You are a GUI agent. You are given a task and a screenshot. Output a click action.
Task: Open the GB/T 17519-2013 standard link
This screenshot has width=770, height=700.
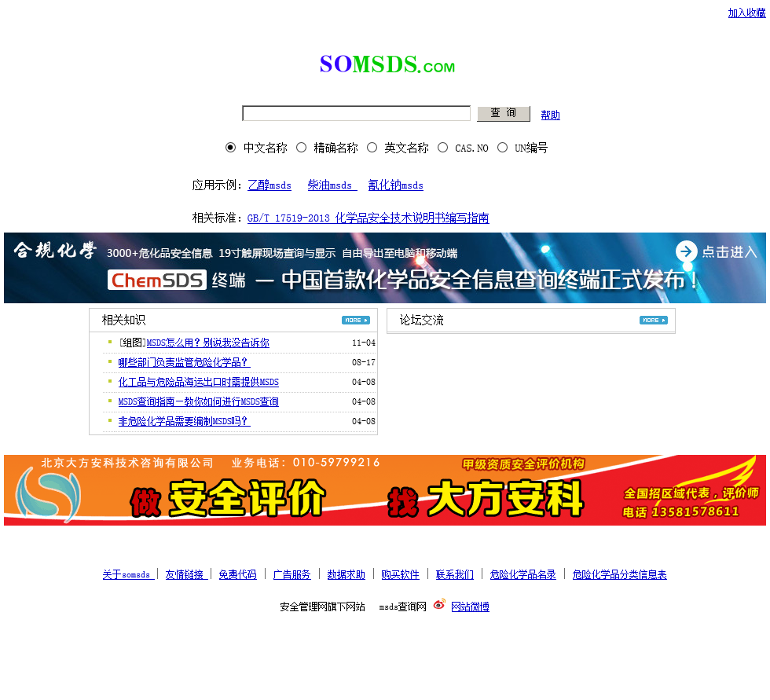pos(368,218)
